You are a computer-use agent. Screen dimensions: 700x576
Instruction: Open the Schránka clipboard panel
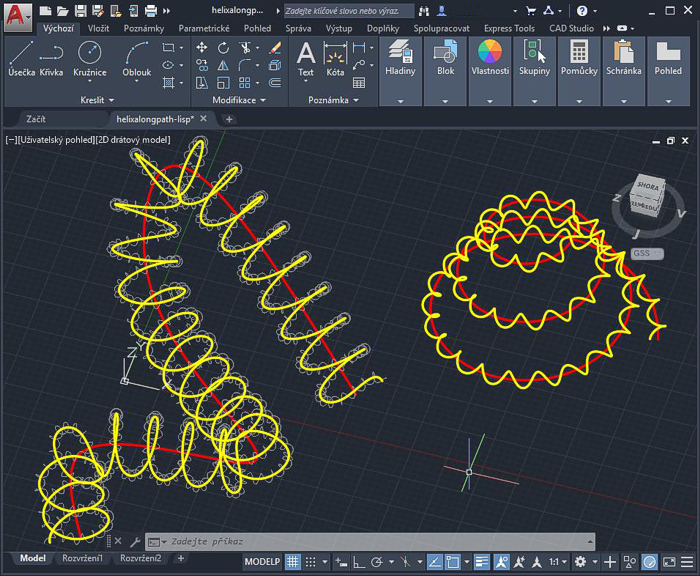point(624,71)
